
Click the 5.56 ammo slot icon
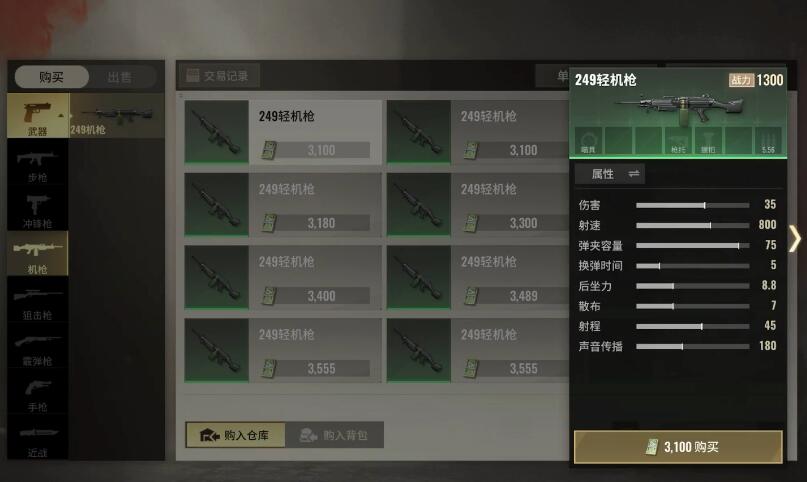[768, 140]
